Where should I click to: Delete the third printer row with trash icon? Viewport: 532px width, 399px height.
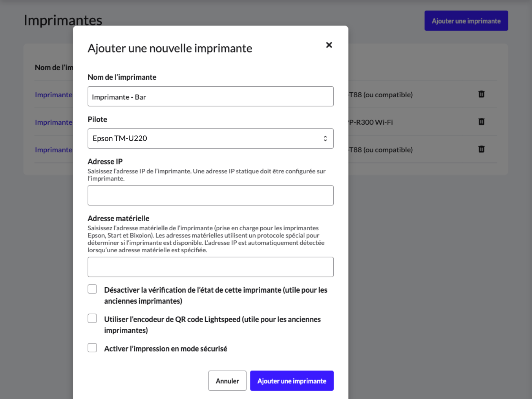click(481, 149)
